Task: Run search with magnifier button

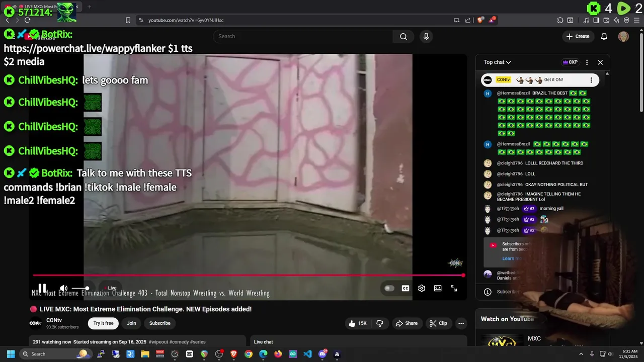Action: coord(404,36)
